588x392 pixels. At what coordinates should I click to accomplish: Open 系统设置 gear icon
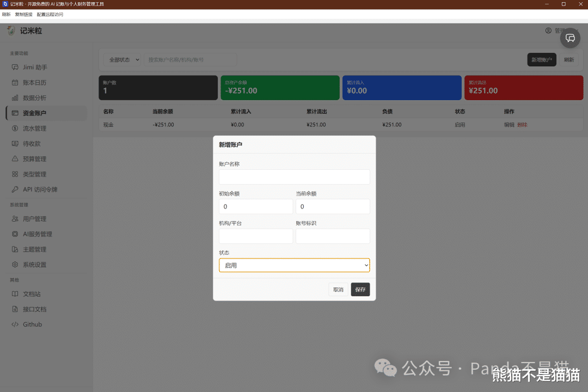pyautogui.click(x=15, y=265)
